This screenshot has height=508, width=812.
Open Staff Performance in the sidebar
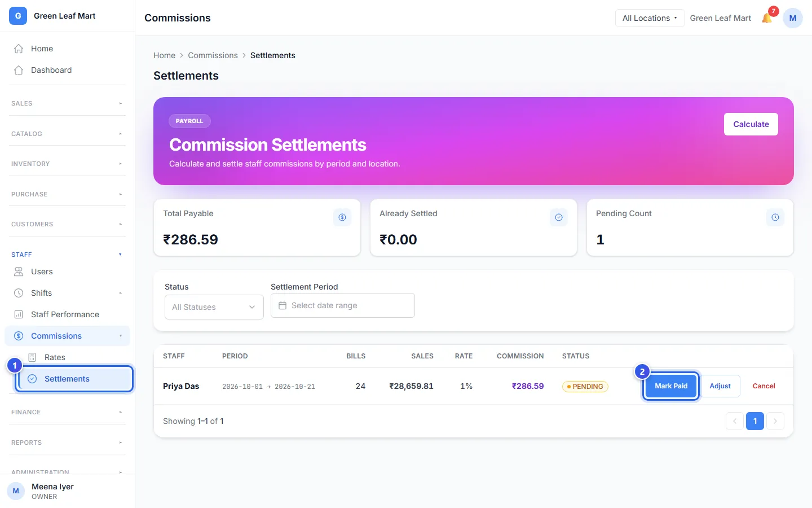tap(67, 314)
